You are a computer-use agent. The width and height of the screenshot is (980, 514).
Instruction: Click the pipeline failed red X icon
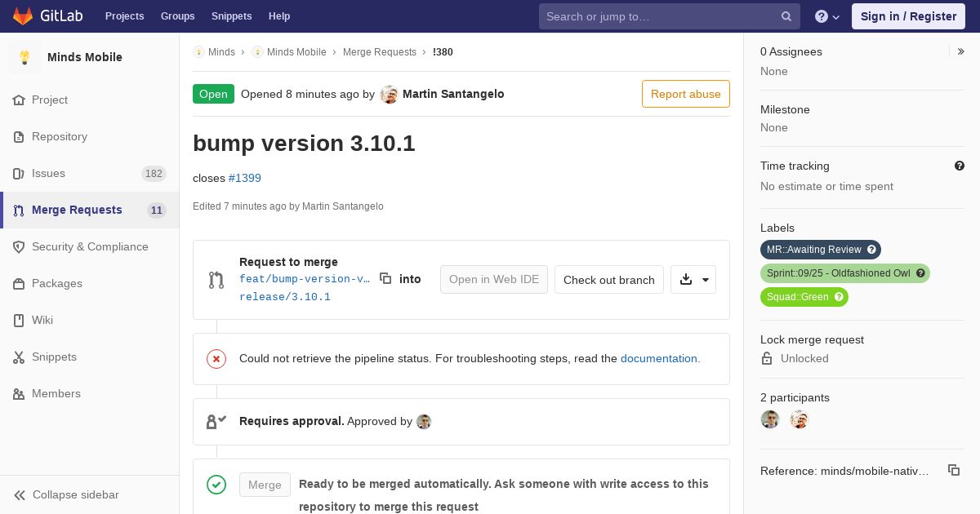coord(216,359)
